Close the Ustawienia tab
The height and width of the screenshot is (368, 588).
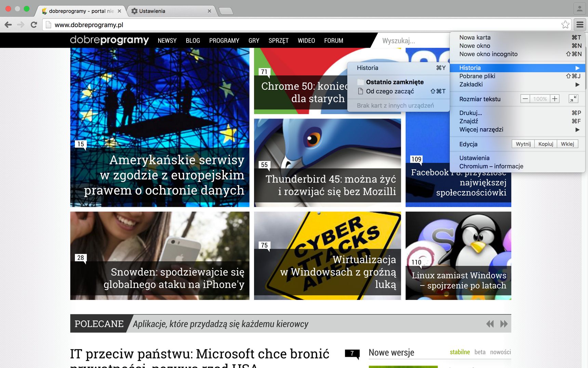(x=210, y=11)
